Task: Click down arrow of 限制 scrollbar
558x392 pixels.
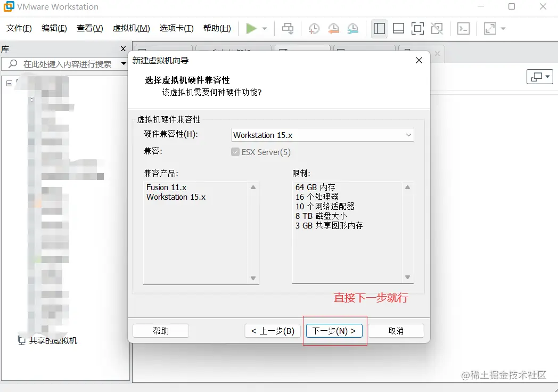Action: click(407, 277)
